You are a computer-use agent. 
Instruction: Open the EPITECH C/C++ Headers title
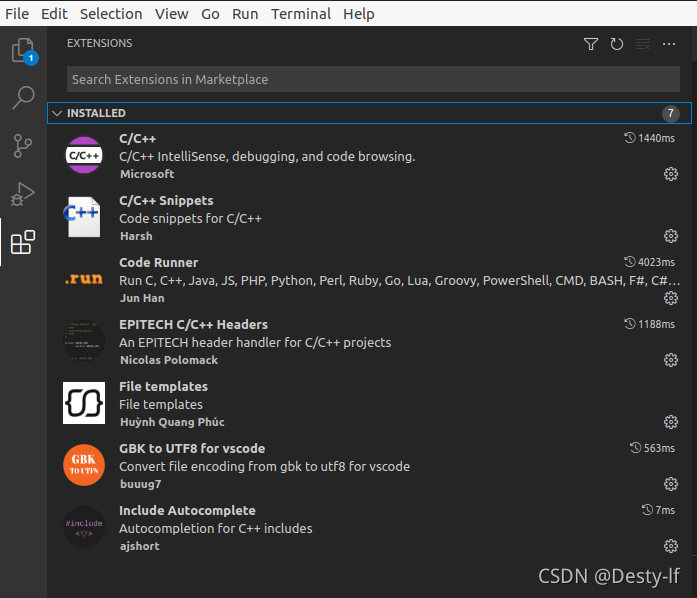(x=193, y=325)
